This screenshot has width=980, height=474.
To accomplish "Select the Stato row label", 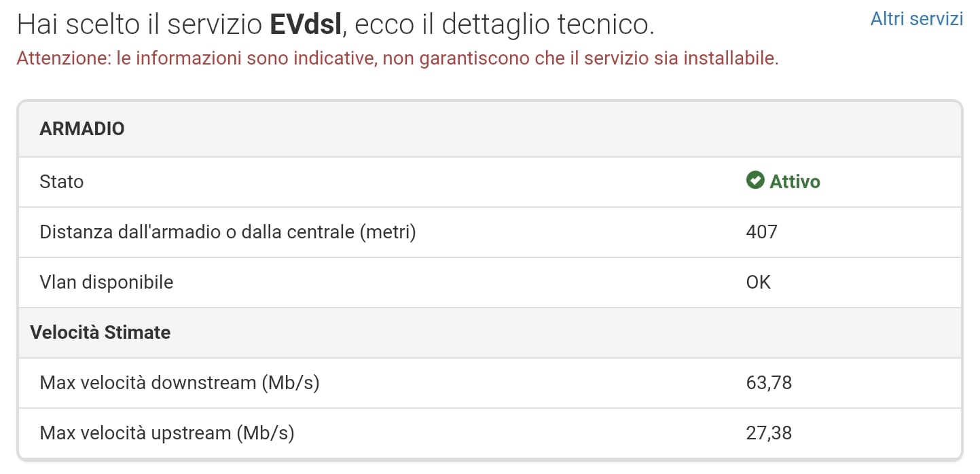I will coord(62,181).
